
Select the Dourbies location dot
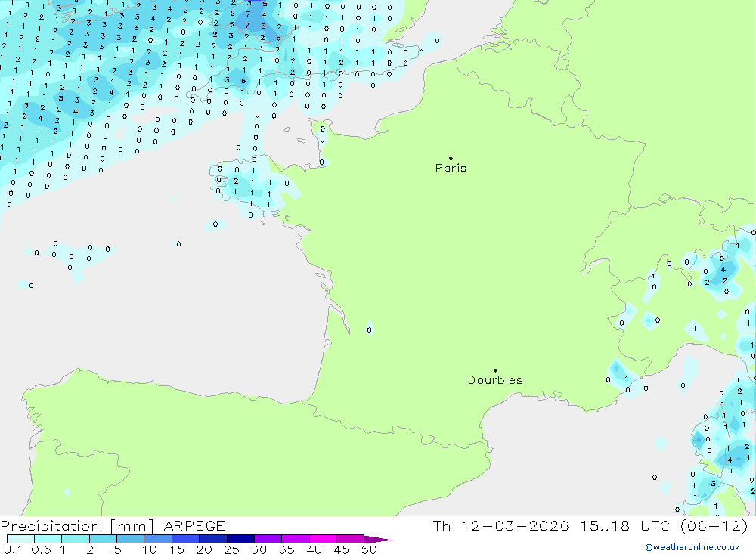(495, 370)
